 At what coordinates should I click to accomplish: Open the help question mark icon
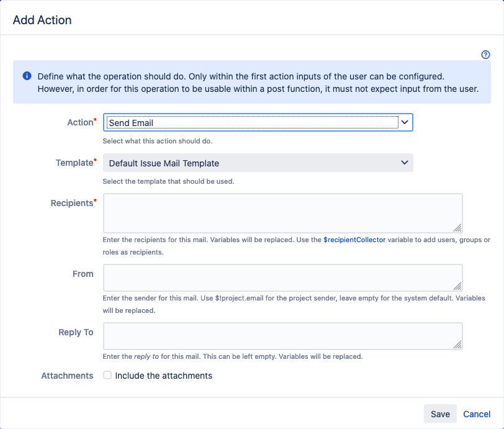tap(486, 55)
